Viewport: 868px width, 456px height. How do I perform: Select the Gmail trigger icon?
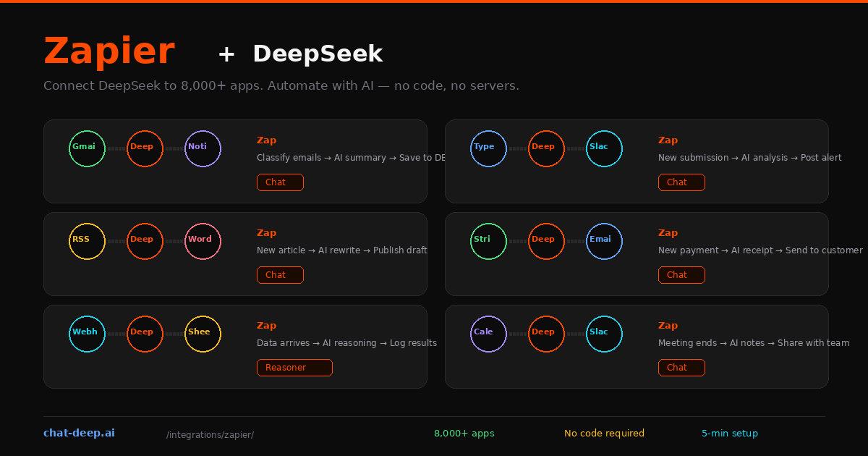coord(87,148)
